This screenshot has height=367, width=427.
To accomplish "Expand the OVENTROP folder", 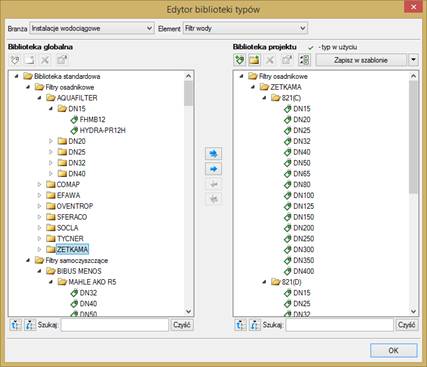I will click(39, 206).
